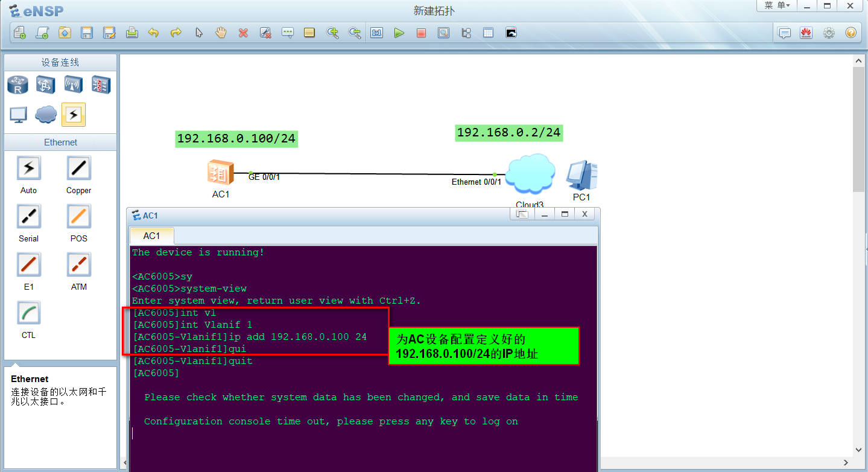The height and width of the screenshot is (472, 868).
Task: Select the Cloud device category icon
Action: tap(46, 114)
